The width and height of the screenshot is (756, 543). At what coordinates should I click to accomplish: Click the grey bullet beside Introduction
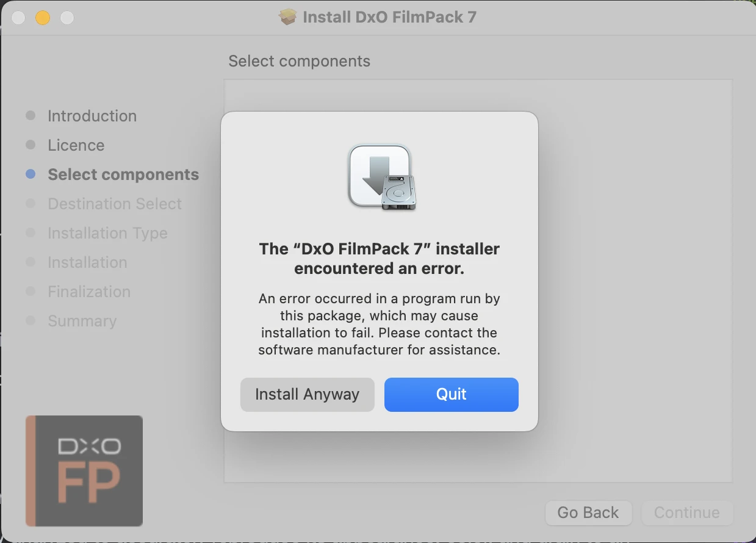tap(31, 115)
